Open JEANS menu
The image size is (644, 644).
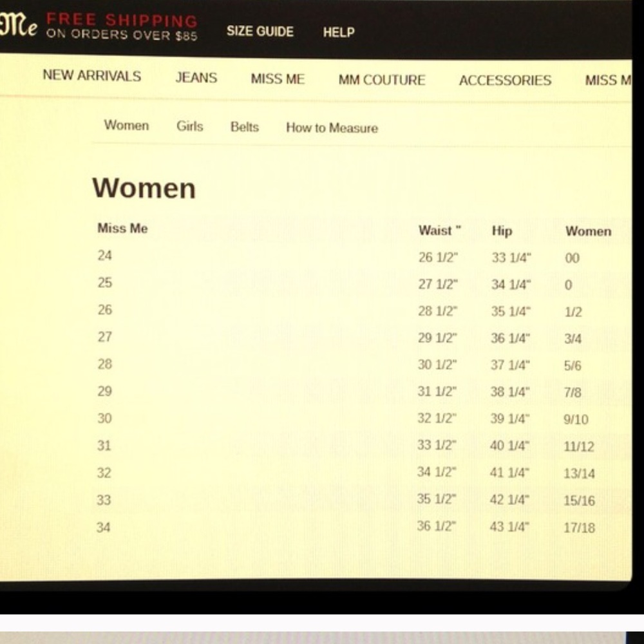pos(196,77)
